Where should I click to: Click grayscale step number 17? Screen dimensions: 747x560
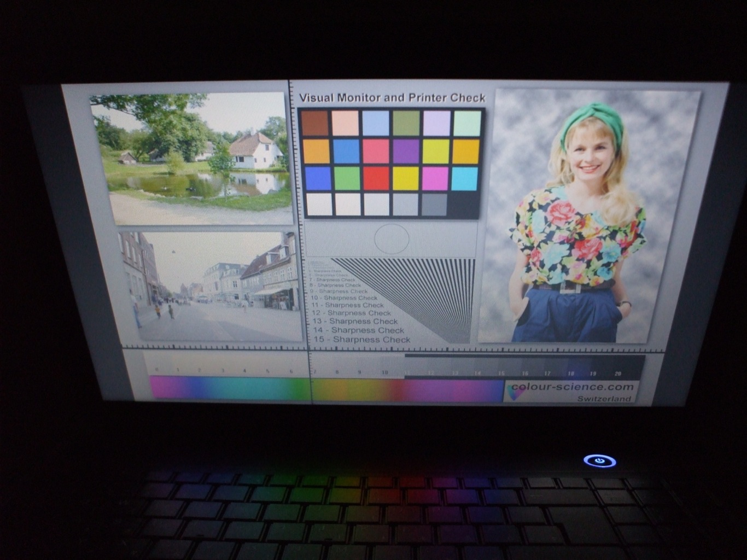pos(547,374)
